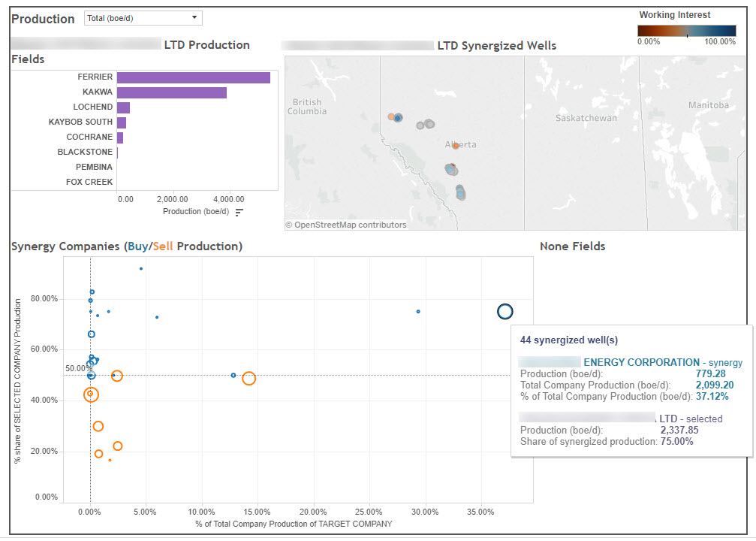The height and width of the screenshot is (541, 756).
Task: Select the orange circle near 15% on the scatter plot
Action: [249, 378]
